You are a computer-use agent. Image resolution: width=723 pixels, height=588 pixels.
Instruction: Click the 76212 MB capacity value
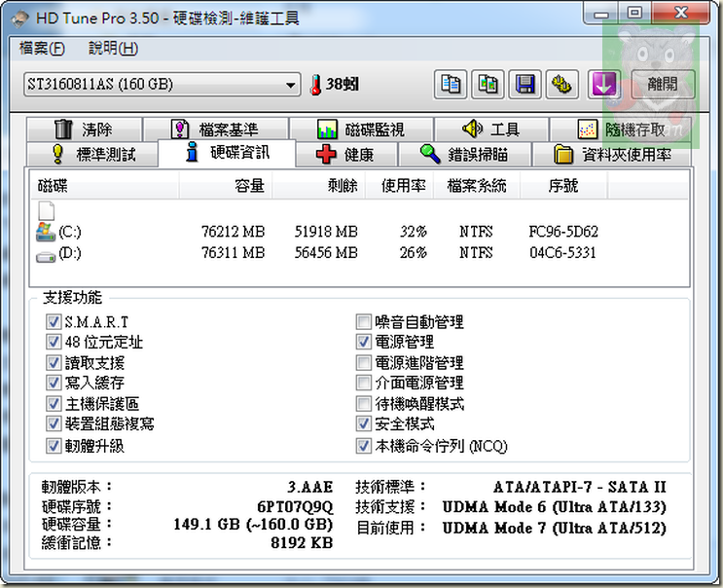(234, 232)
